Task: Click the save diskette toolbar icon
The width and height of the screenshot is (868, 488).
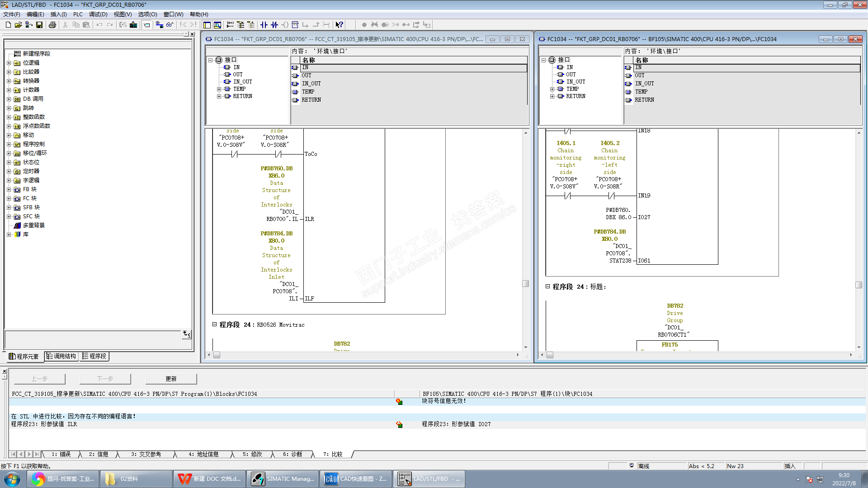Action: click(x=39, y=25)
